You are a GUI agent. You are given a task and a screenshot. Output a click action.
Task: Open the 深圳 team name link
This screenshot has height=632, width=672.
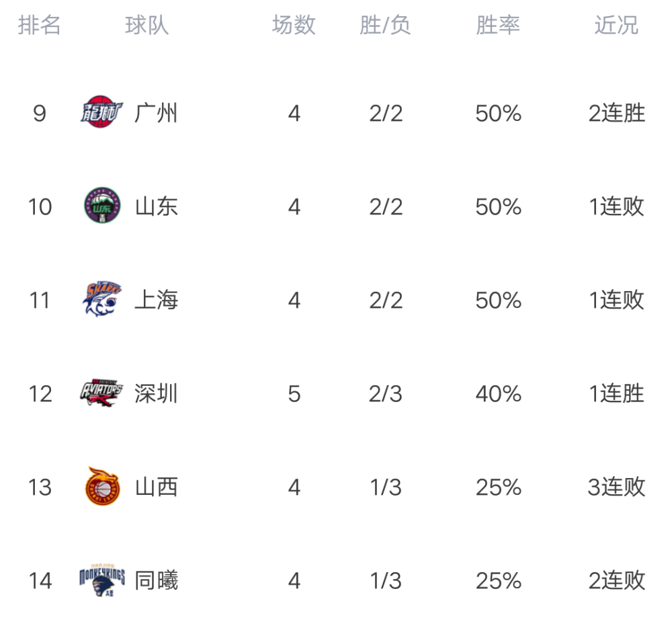pyautogui.click(x=157, y=393)
